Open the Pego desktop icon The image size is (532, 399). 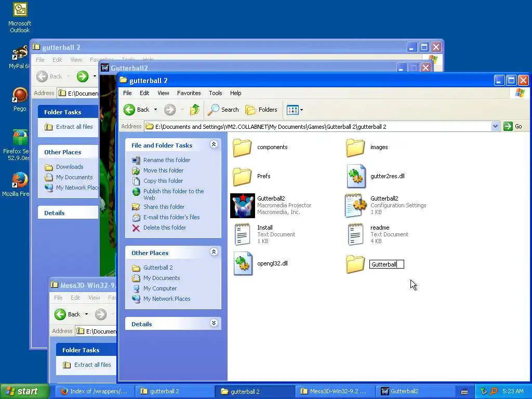pyautogui.click(x=20, y=99)
